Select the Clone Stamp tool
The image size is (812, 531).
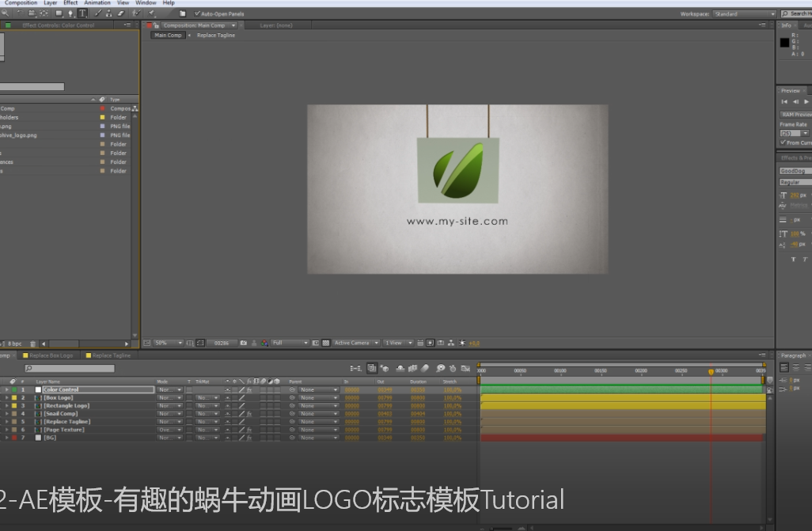[109, 13]
